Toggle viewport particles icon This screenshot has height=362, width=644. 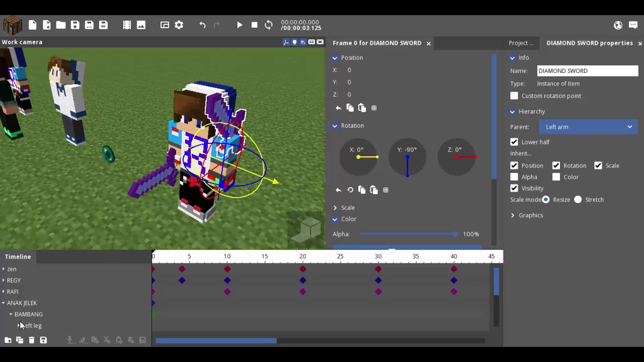303,42
